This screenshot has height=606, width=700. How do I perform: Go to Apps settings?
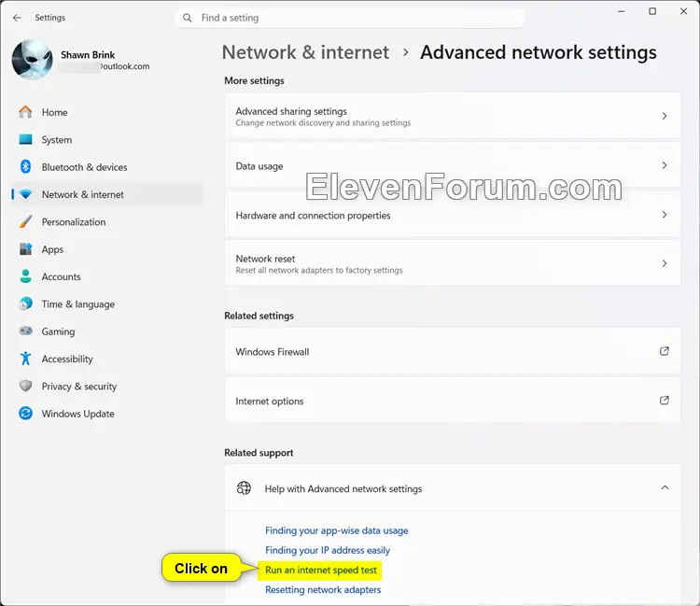click(x=107, y=249)
